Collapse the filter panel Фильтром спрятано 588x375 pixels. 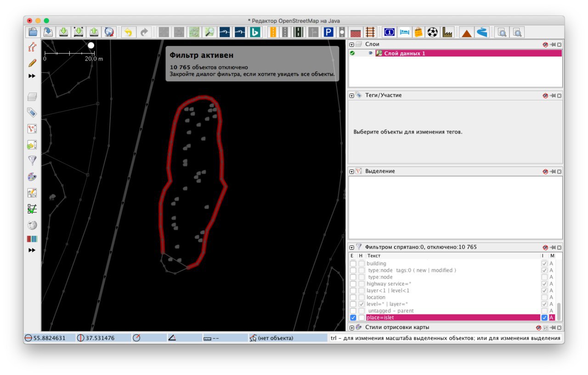[x=351, y=247]
